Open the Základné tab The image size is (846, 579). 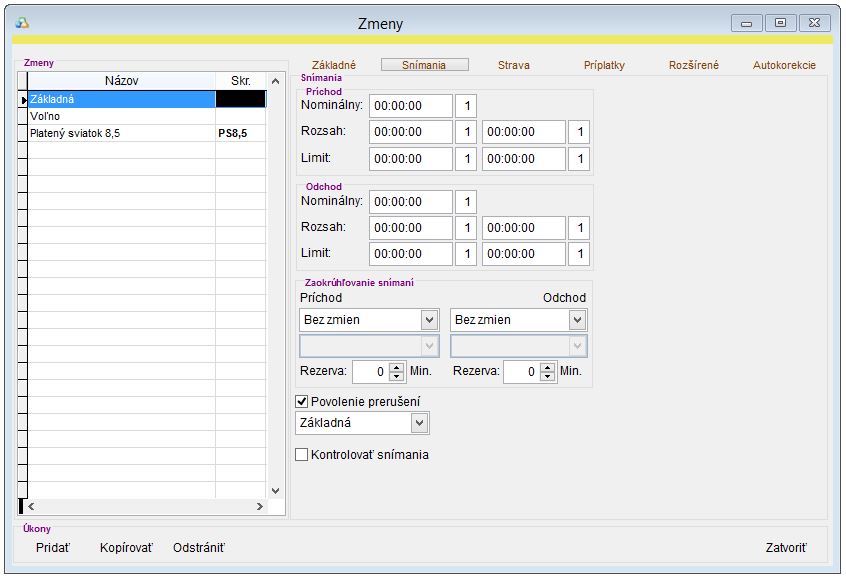pos(334,65)
